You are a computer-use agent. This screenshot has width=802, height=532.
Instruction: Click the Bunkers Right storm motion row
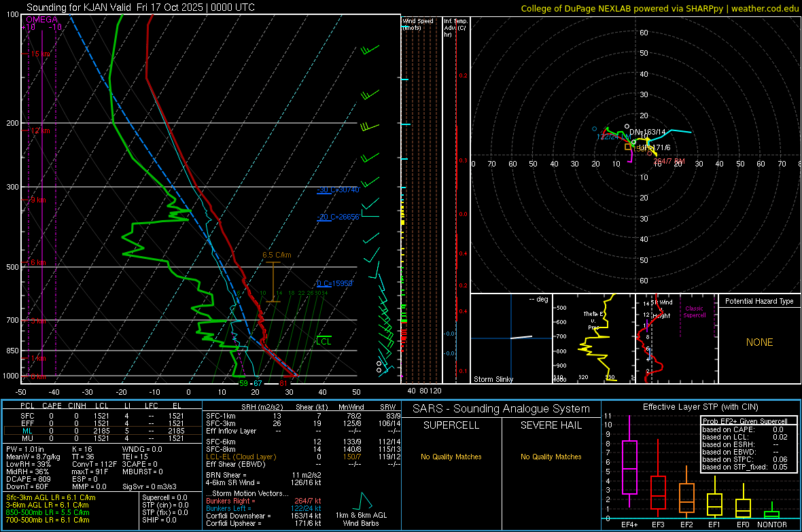[264, 501]
